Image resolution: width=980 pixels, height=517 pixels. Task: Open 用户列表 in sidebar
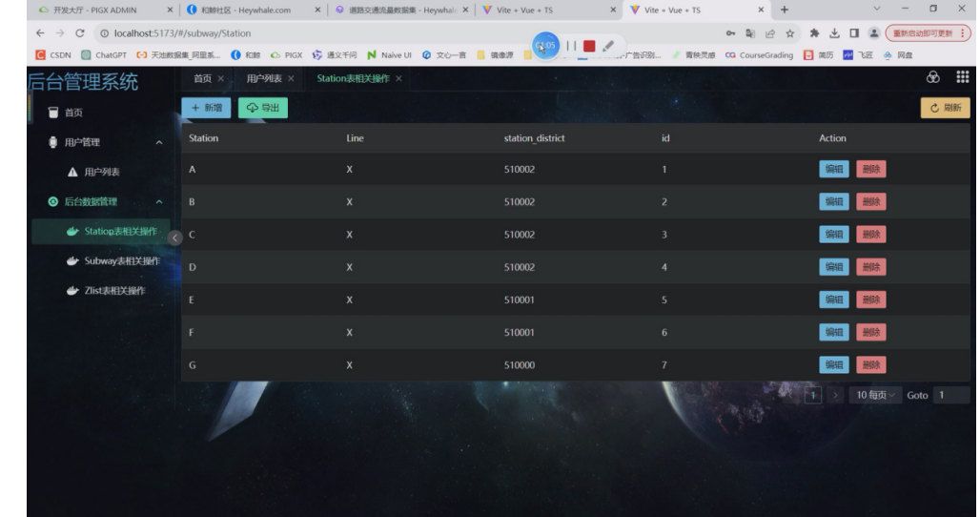click(100, 172)
